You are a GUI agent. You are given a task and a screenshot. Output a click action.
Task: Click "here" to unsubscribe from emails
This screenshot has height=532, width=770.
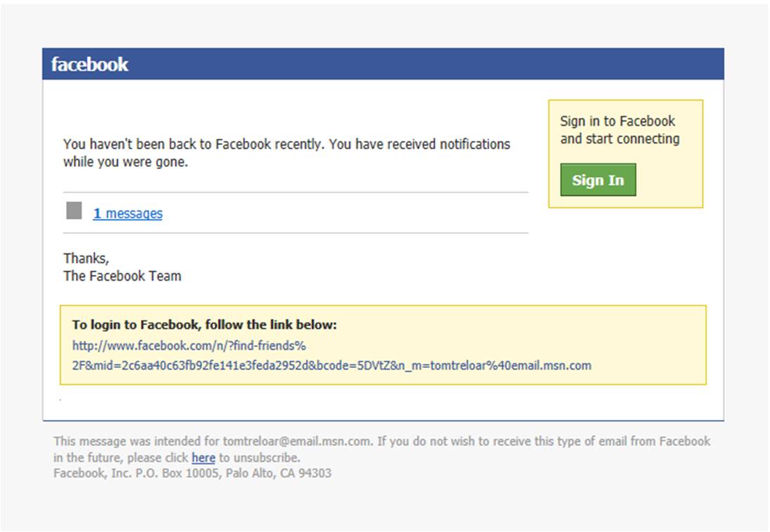203,458
